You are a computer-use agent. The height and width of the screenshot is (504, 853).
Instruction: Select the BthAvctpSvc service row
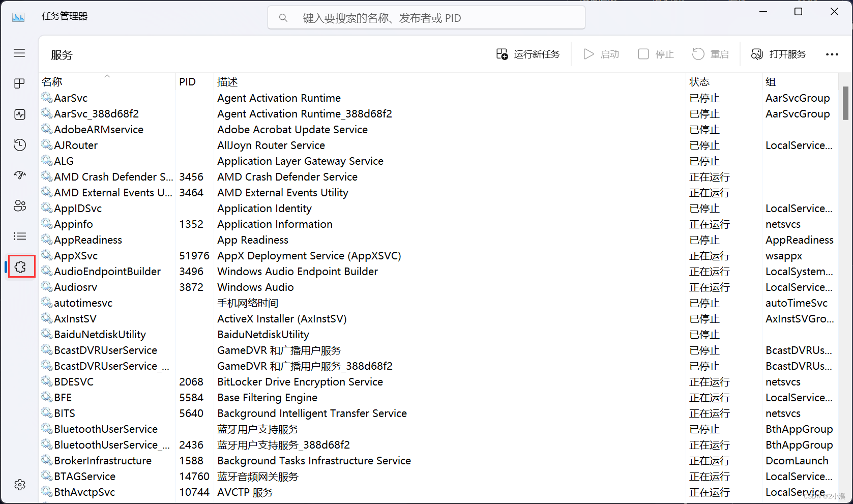pos(439,492)
